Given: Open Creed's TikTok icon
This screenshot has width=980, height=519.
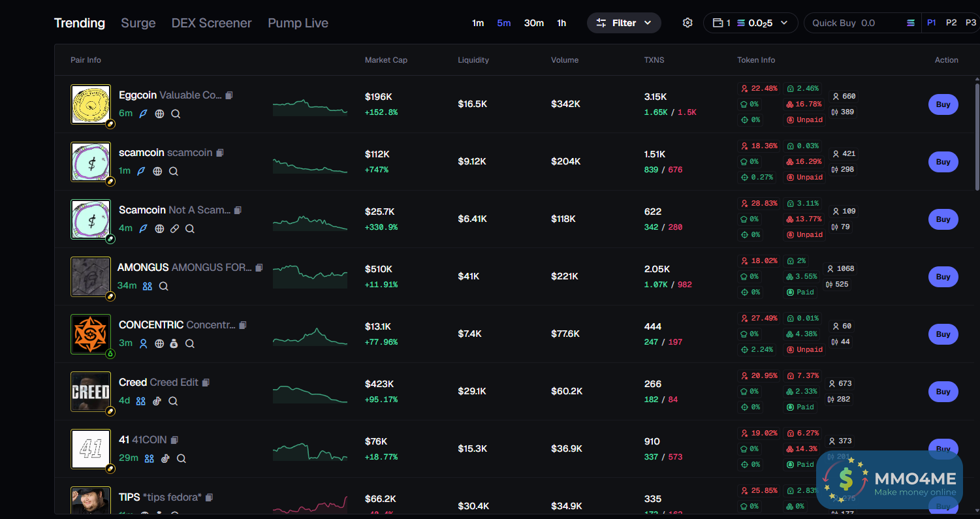Looking at the screenshot, I should [x=157, y=401].
